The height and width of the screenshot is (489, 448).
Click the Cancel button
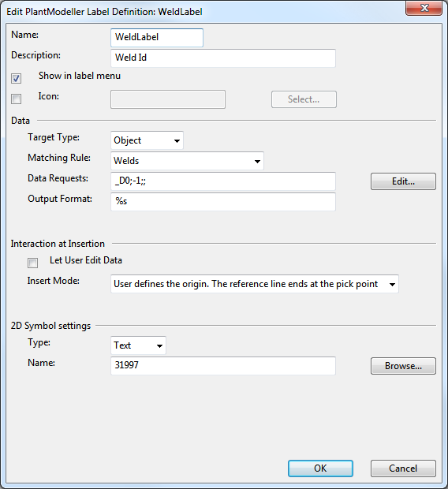[403, 468]
